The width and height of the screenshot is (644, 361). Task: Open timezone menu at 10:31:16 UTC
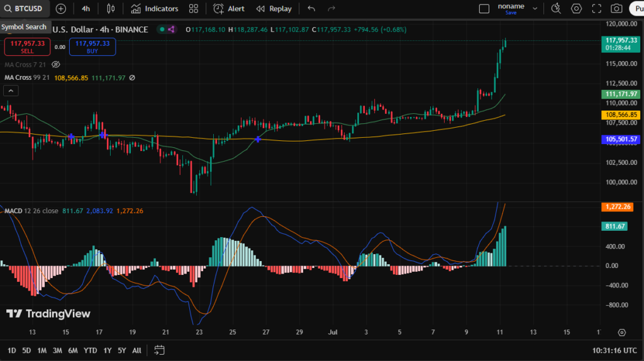614,350
